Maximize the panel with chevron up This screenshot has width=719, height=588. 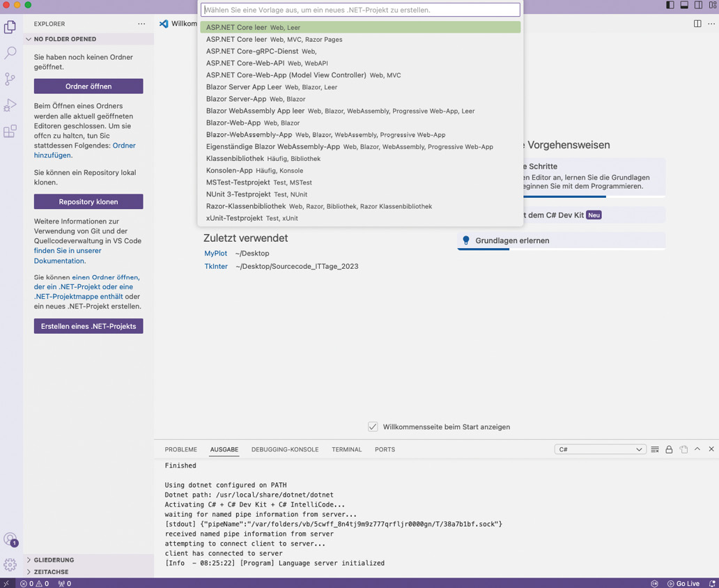pyautogui.click(x=697, y=449)
